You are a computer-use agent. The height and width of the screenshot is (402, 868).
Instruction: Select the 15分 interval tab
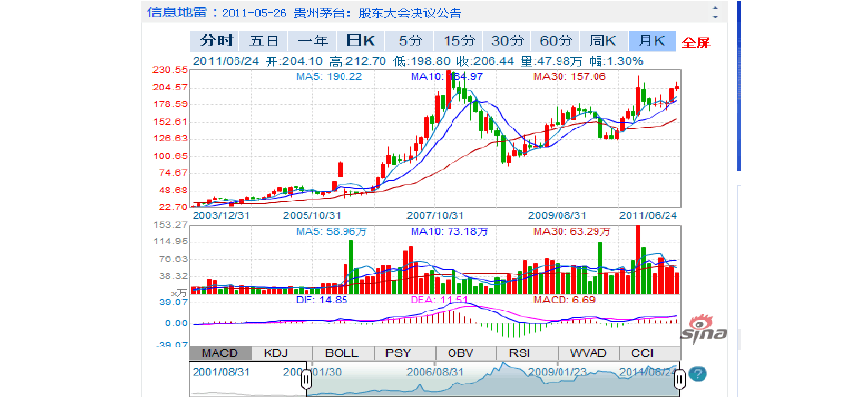(x=458, y=41)
